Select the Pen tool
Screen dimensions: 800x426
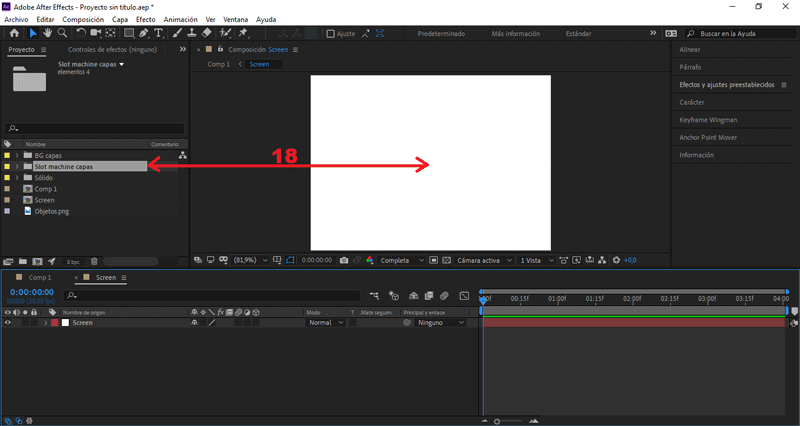pos(144,33)
